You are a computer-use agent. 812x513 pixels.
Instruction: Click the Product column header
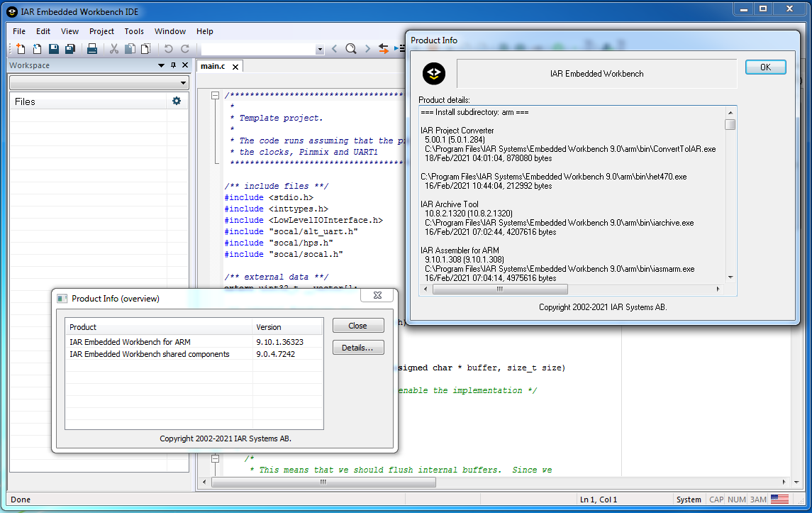(158, 327)
